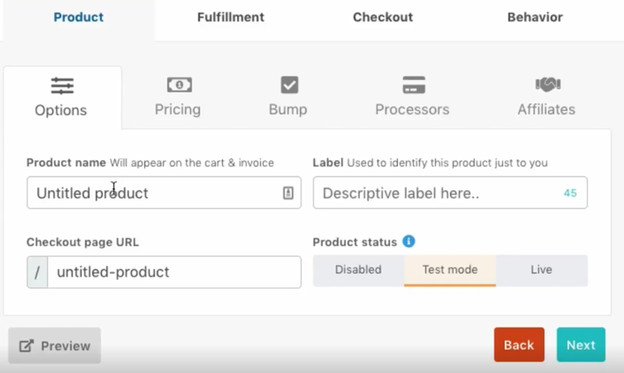Open the Processors credit card icon
This screenshot has width=624, height=373.
(414, 85)
